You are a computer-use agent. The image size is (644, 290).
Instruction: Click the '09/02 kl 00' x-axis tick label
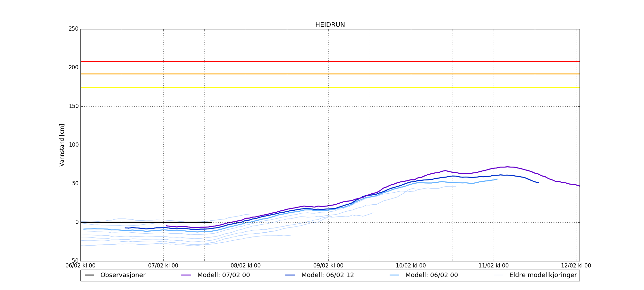(x=328, y=266)
